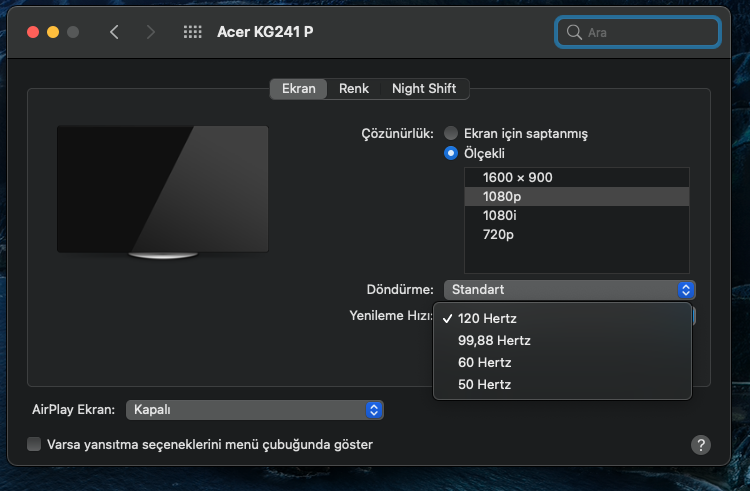
Task: Open the show-all preferences grid
Action: pyautogui.click(x=193, y=32)
